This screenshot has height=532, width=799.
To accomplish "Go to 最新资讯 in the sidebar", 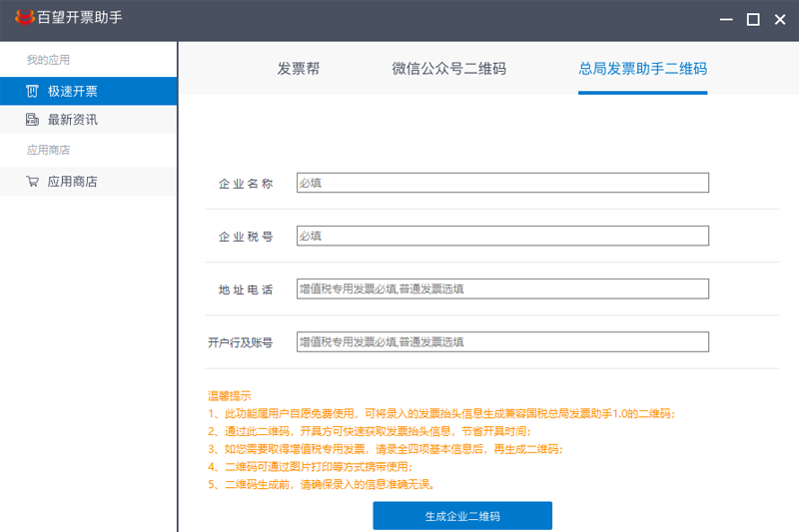I will (88, 120).
